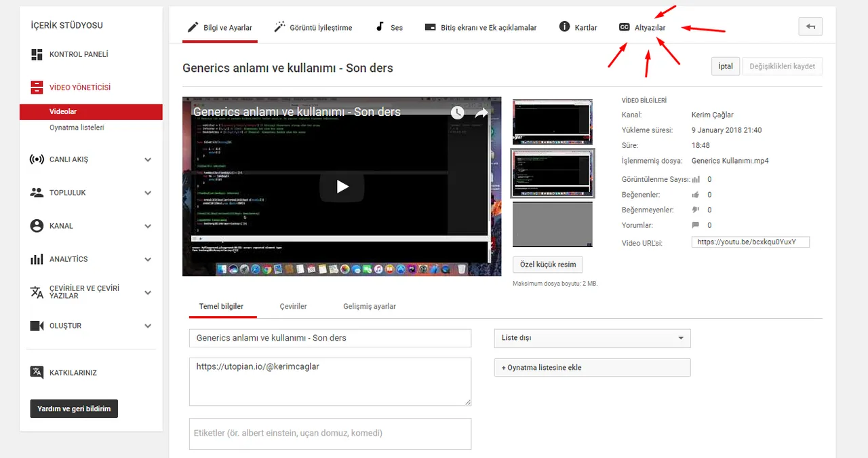The height and width of the screenshot is (458, 868).
Task: Switch to the Ses tab
Action: tap(389, 28)
